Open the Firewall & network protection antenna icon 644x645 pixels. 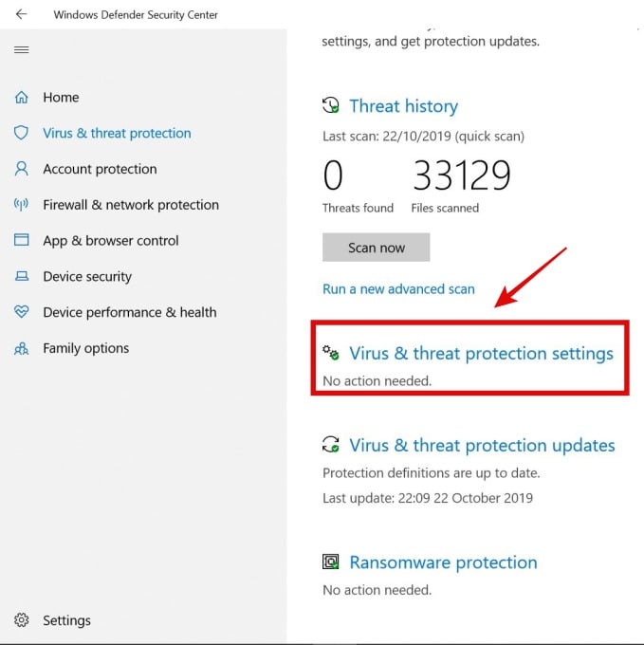pyautogui.click(x=21, y=205)
